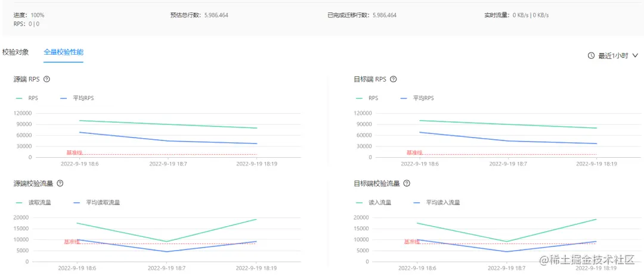Viewport: 644px width, 275px height.
Task: Expand the 最近1小时 time range chevron
Action: point(635,56)
